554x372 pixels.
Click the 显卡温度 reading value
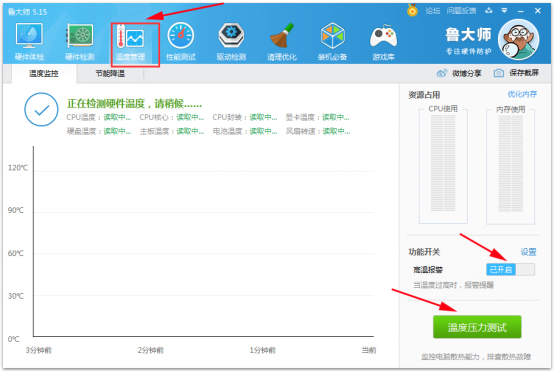336,117
